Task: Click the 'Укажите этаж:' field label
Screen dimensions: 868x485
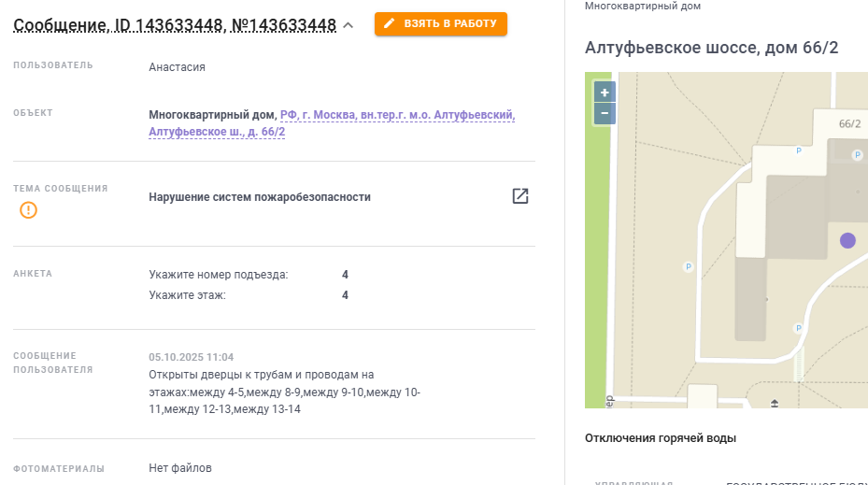Action: [x=187, y=295]
